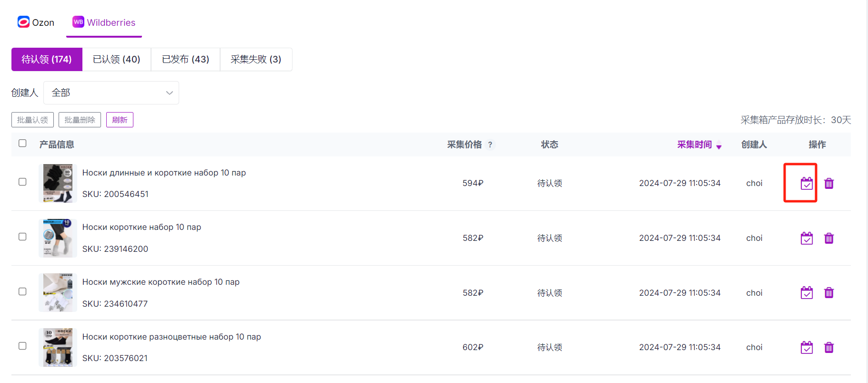This screenshot has height=383, width=868.
Task: Click the 采集价格 help question mark icon
Action: (490, 145)
